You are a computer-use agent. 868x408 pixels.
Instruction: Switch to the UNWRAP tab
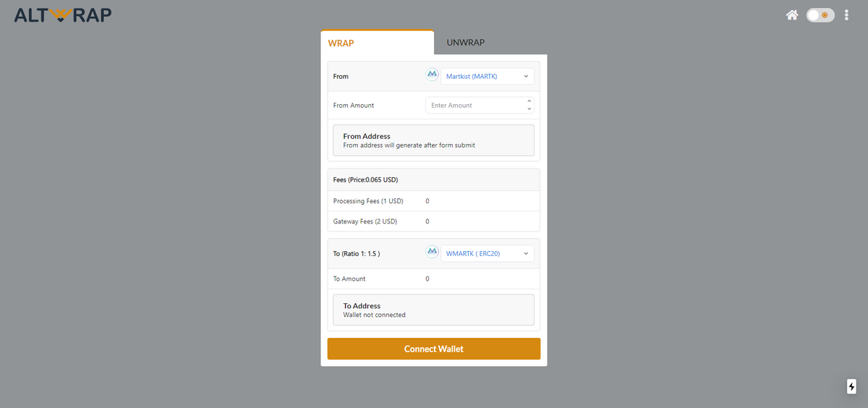click(466, 43)
